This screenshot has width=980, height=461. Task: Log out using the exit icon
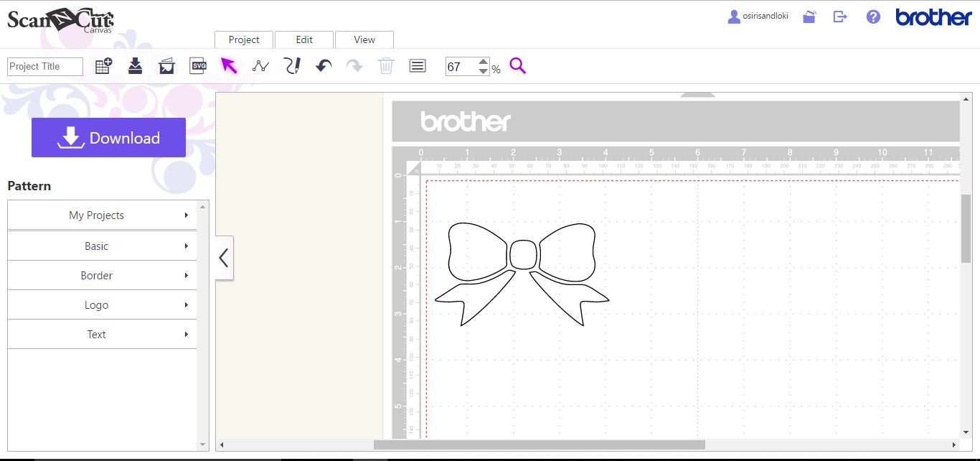839,16
